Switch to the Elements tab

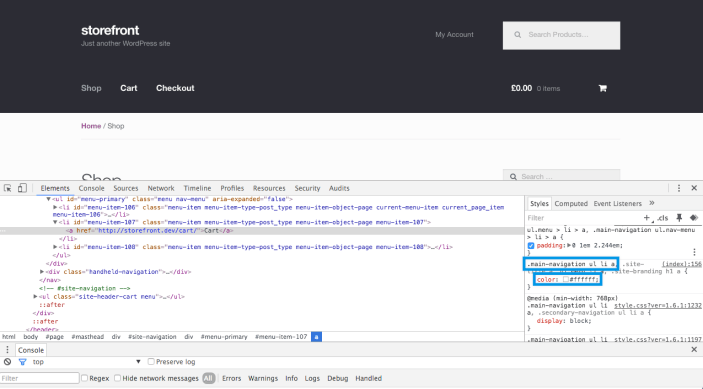(x=55, y=188)
